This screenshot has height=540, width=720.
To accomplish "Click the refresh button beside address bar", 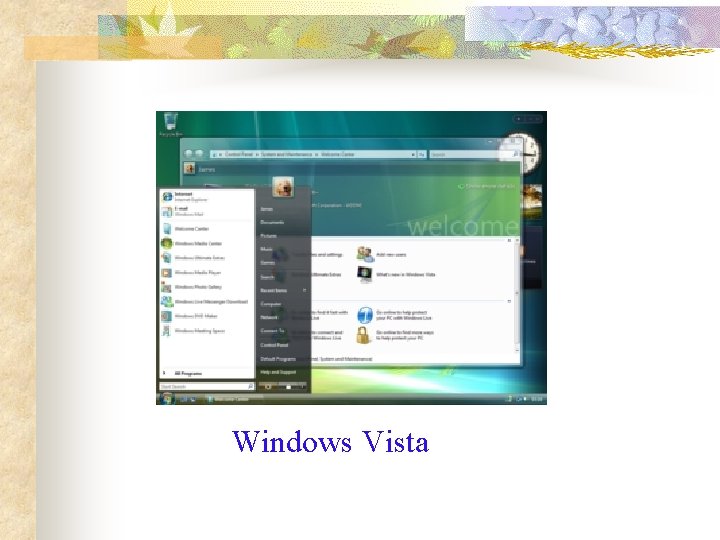I will [x=422, y=154].
